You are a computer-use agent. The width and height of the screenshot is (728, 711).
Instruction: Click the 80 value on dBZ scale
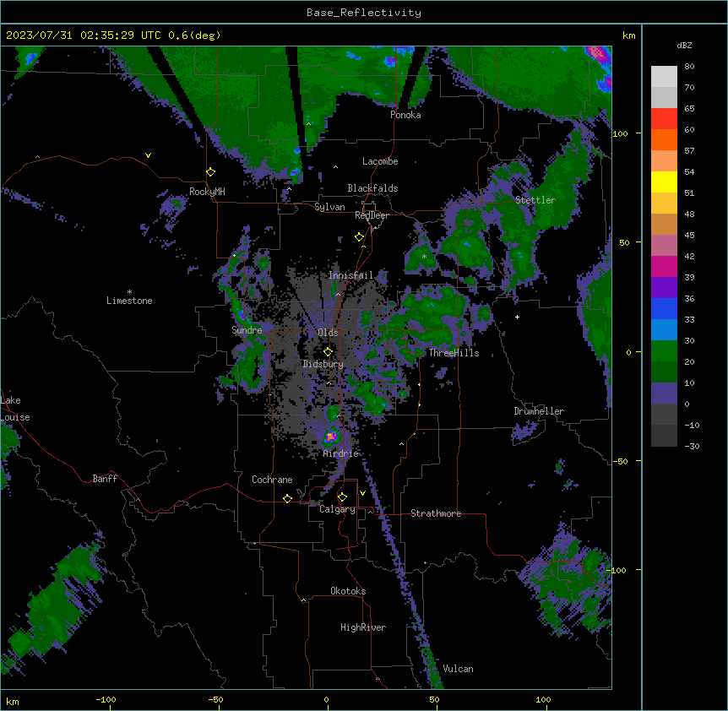[x=689, y=67]
